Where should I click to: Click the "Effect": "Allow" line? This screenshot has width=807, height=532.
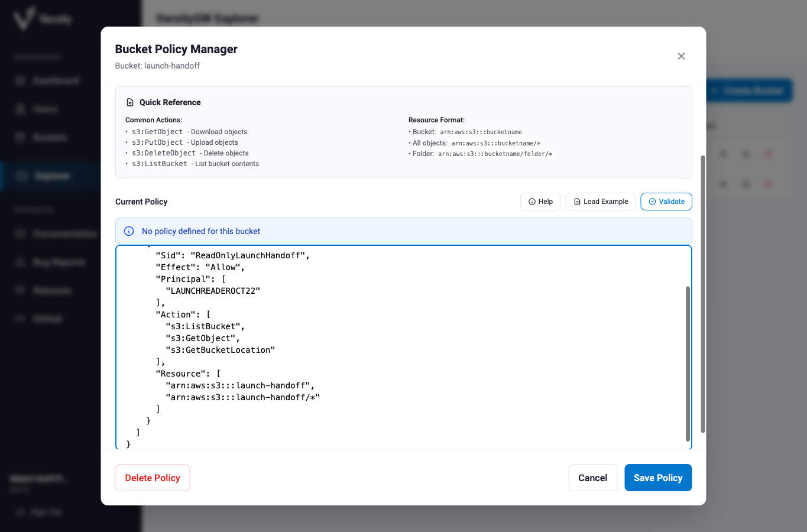tap(200, 267)
